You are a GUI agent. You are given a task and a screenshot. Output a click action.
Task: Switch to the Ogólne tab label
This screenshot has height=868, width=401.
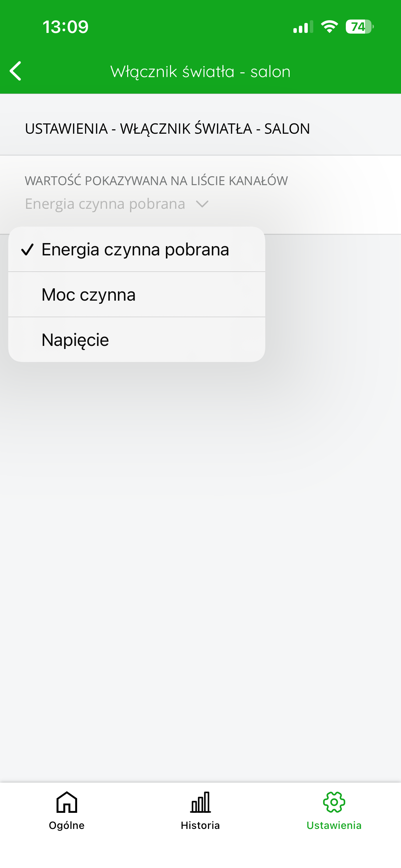67,825
